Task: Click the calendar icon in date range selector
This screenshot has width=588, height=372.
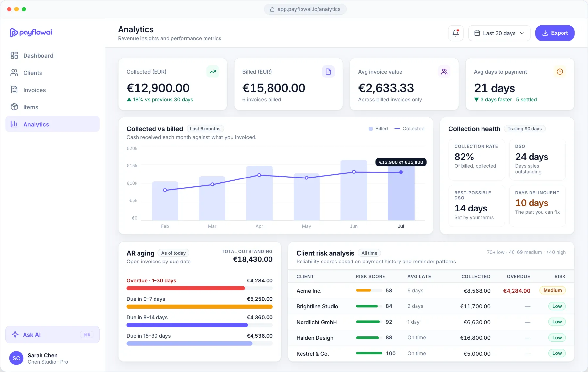Action: pyautogui.click(x=477, y=33)
